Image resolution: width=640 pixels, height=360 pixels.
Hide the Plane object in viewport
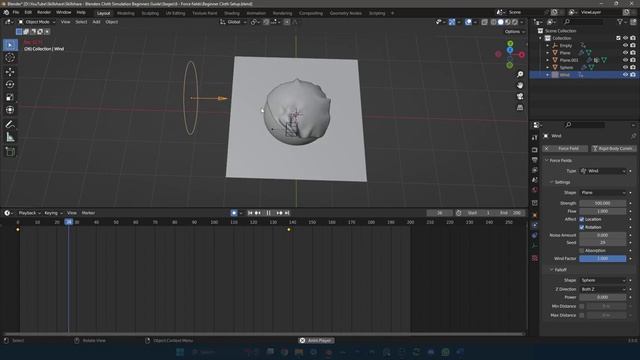click(x=625, y=53)
